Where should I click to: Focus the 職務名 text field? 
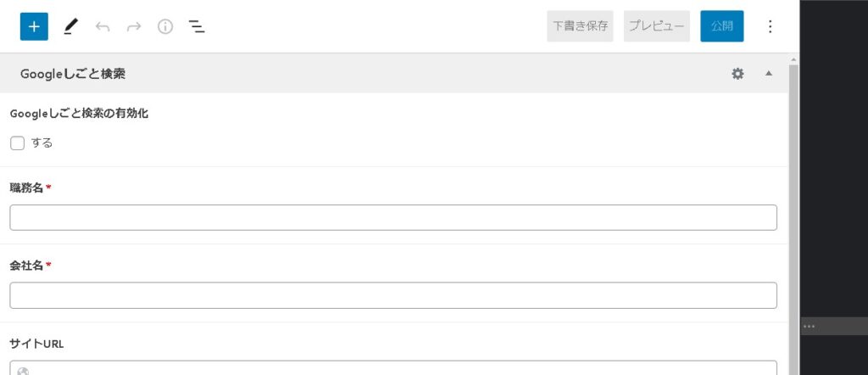[393, 217]
